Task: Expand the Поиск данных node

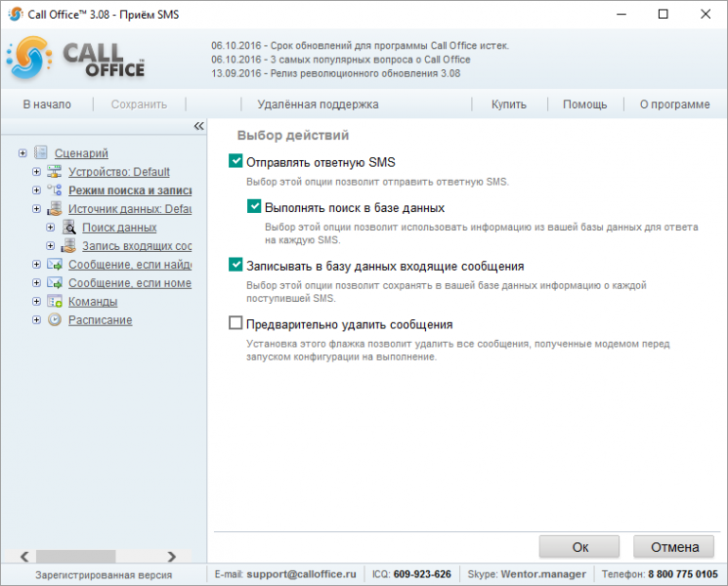Action: 50,227
